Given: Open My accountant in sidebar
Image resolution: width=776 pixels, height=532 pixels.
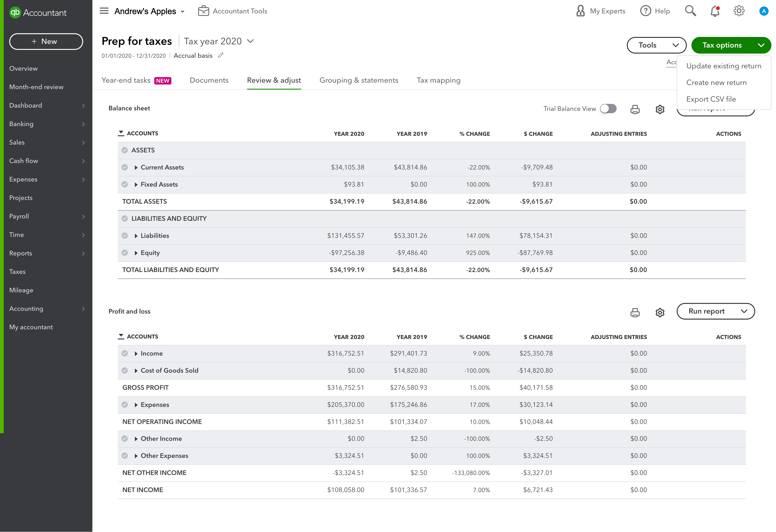Looking at the screenshot, I should 31,327.
